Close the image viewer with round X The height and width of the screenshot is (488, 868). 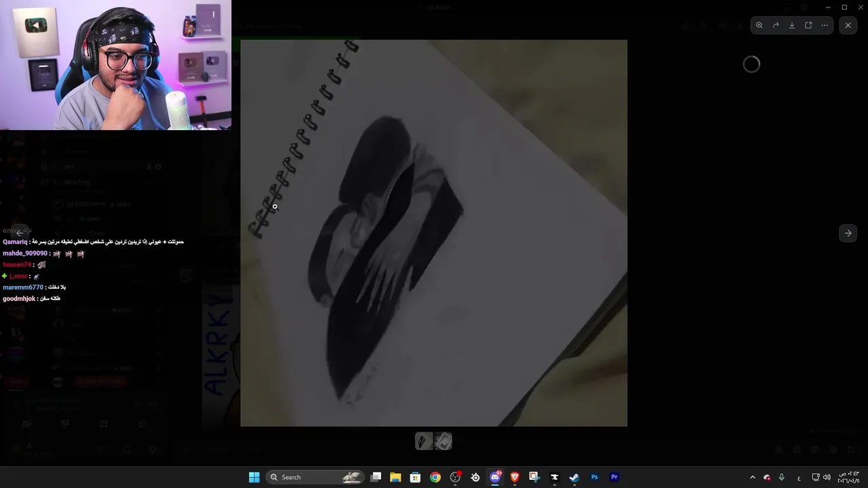[x=848, y=25]
